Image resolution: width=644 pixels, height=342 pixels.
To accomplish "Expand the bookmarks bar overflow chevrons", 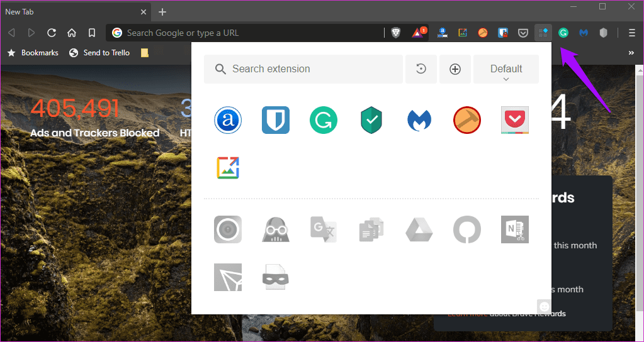I will (x=631, y=52).
